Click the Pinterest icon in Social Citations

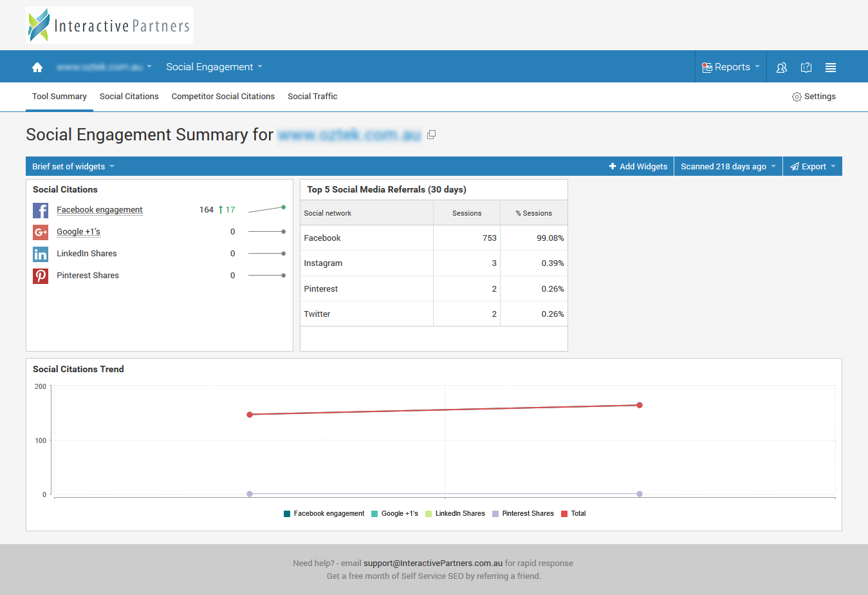[41, 276]
